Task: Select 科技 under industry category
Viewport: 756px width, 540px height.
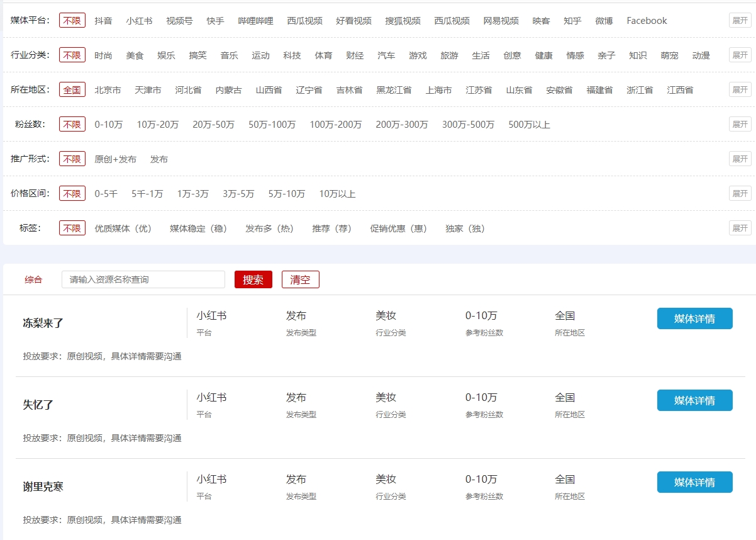Action: [292, 55]
